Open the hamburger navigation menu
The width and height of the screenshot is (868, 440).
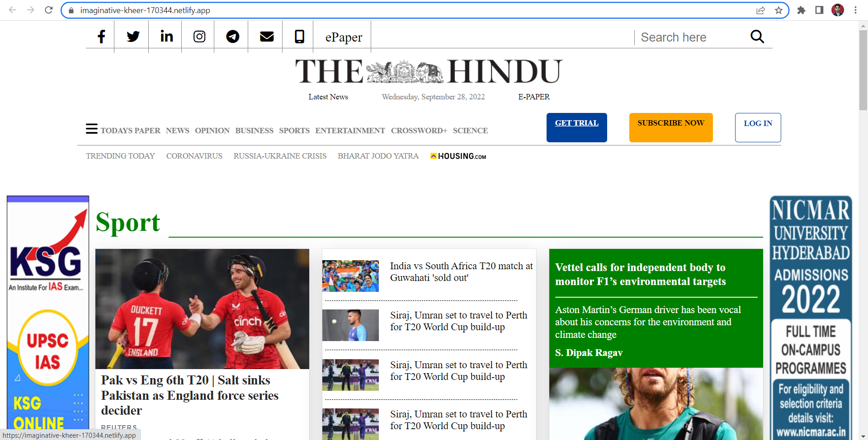tap(91, 128)
